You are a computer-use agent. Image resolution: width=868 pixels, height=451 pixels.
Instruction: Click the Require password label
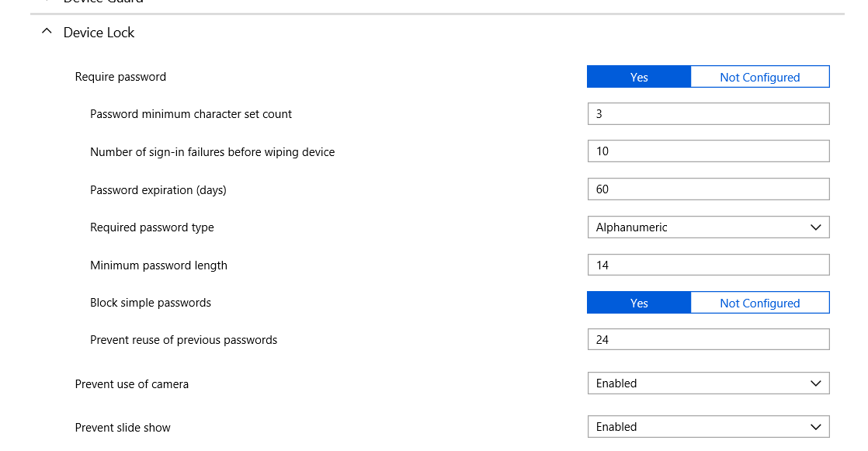click(120, 76)
